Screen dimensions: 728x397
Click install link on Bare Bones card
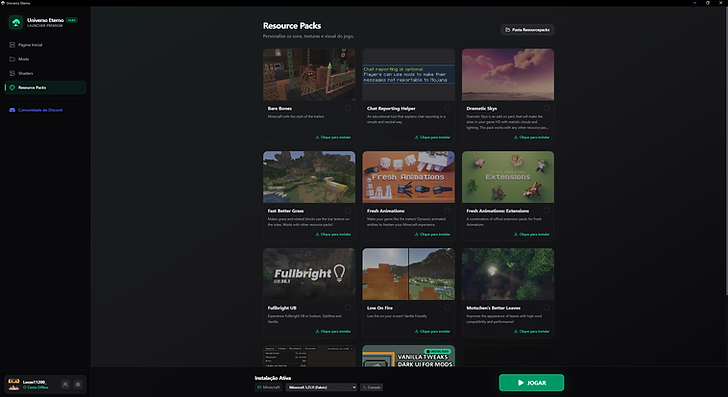coord(333,137)
